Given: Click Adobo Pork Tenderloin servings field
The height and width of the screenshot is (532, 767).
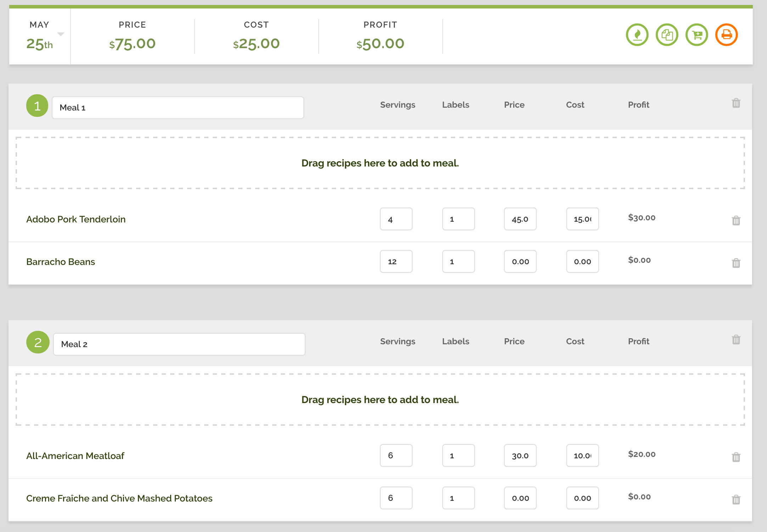Looking at the screenshot, I should 396,219.
